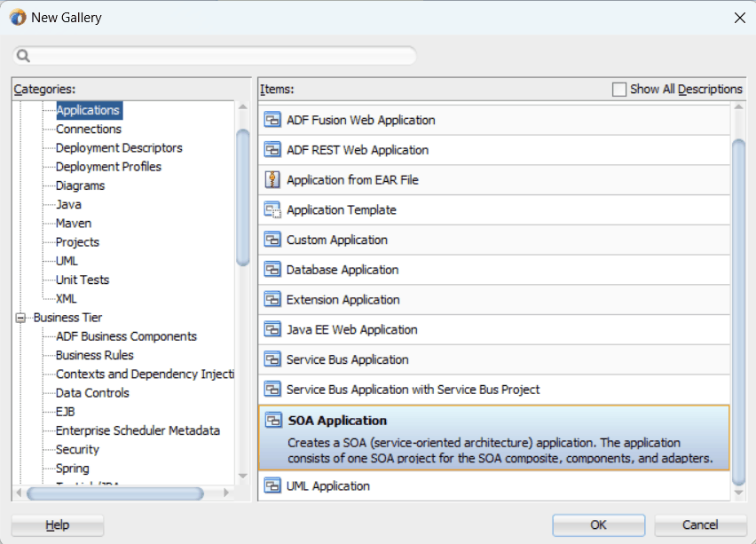Click the Service Bus Application with Service Bus Project icon

[272, 390]
